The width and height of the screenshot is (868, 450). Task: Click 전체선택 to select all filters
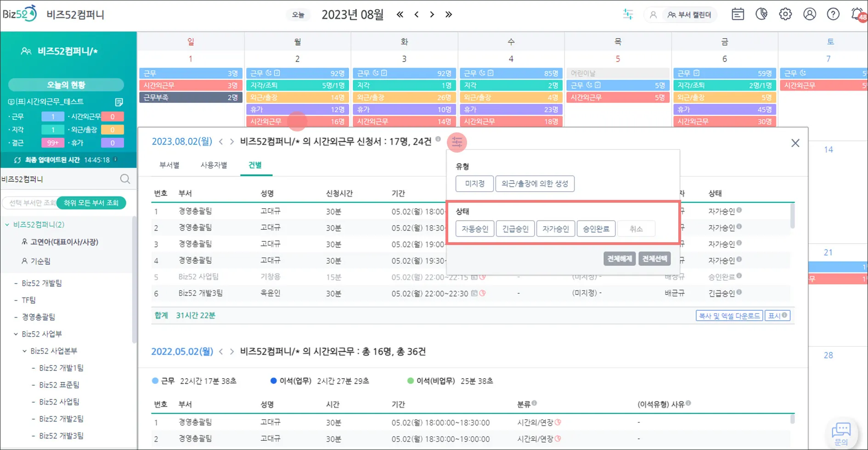(654, 259)
